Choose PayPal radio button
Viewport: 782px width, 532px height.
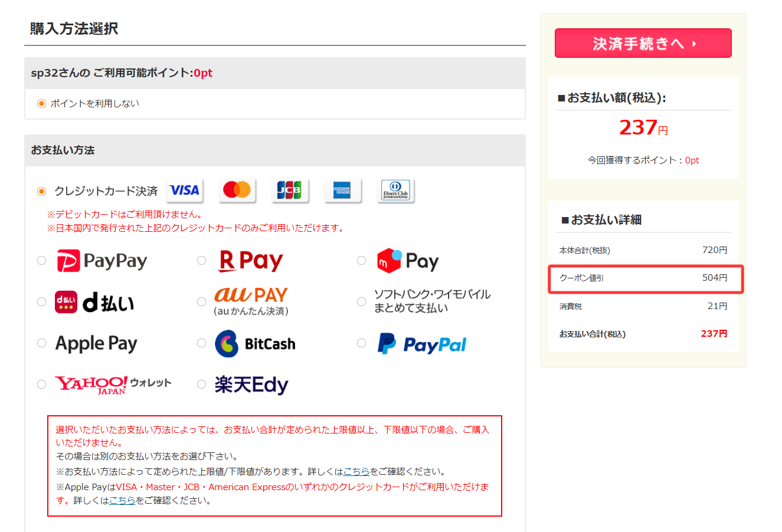click(361, 343)
